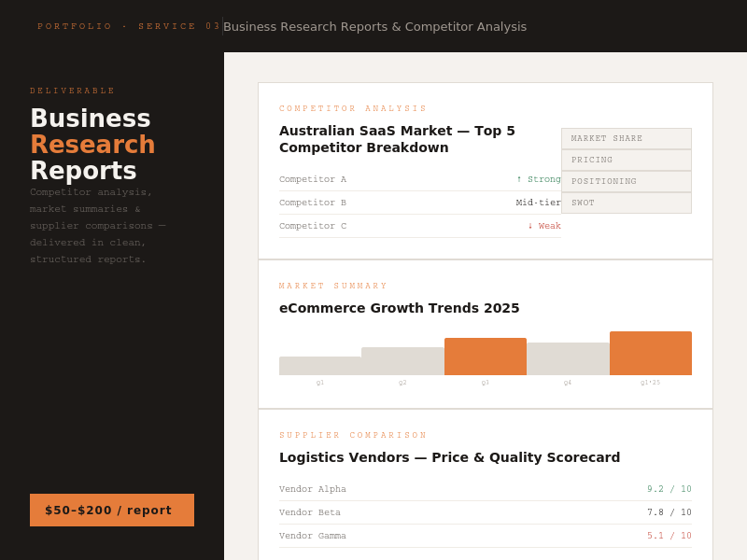Viewport: 747px width, 560px height.
Task: Select the Pricing tag
Action: (627, 160)
